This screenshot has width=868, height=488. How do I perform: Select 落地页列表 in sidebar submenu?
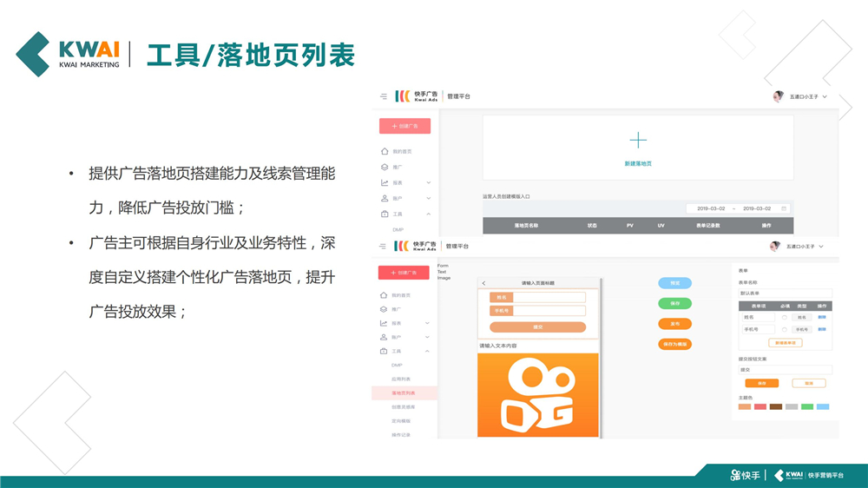point(404,392)
